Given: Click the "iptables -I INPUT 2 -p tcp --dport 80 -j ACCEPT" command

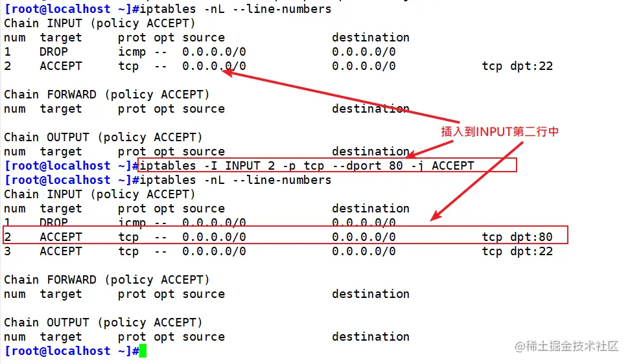Looking at the screenshot, I should [x=307, y=166].
